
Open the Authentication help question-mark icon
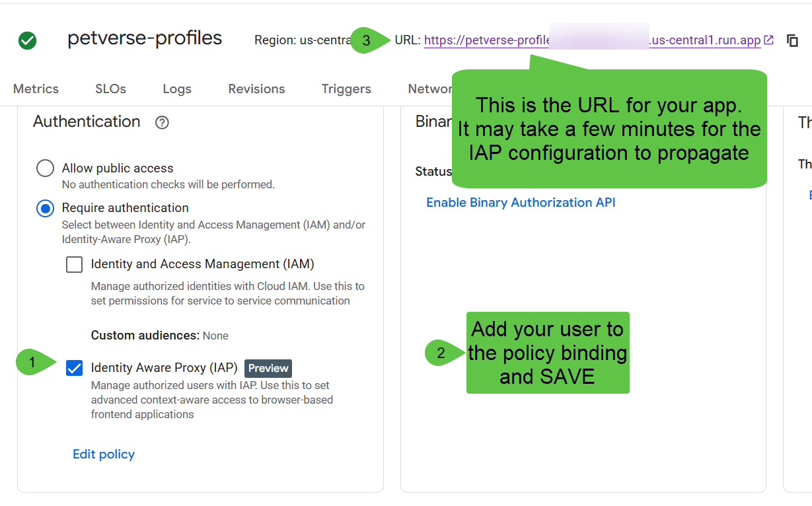162,122
